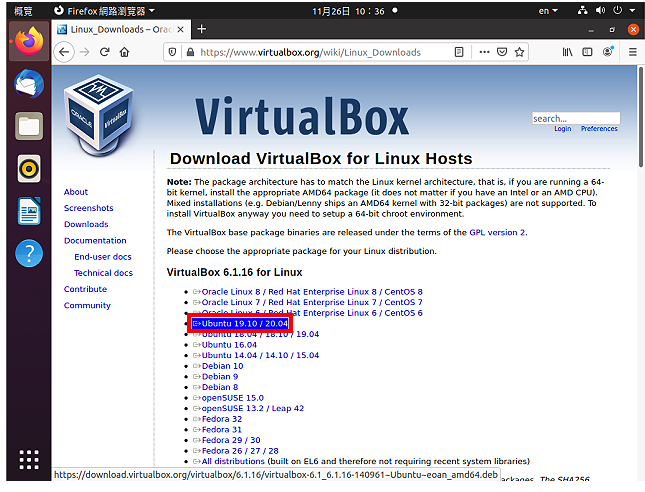Open Screenshots in the sidebar
645x492 pixels.
(88, 208)
